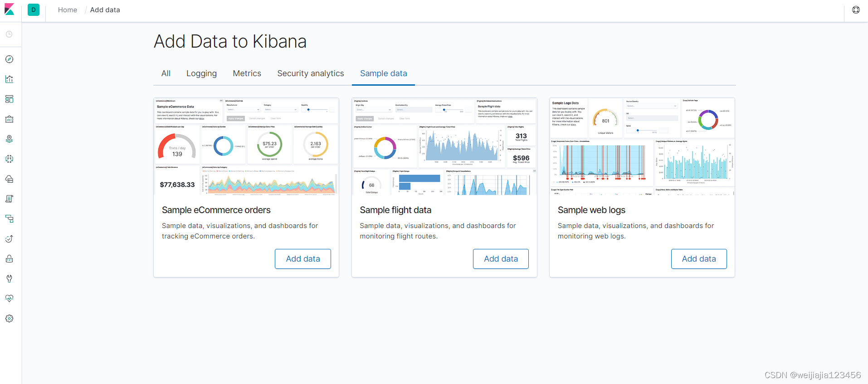Open recently viewed clock icon
Image resolution: width=868 pixels, height=384 pixels.
pyautogui.click(x=9, y=34)
